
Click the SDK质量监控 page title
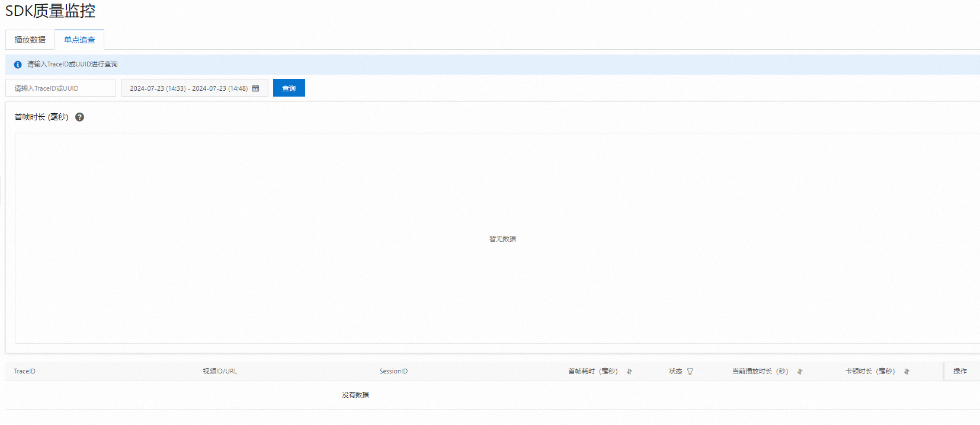(50, 11)
